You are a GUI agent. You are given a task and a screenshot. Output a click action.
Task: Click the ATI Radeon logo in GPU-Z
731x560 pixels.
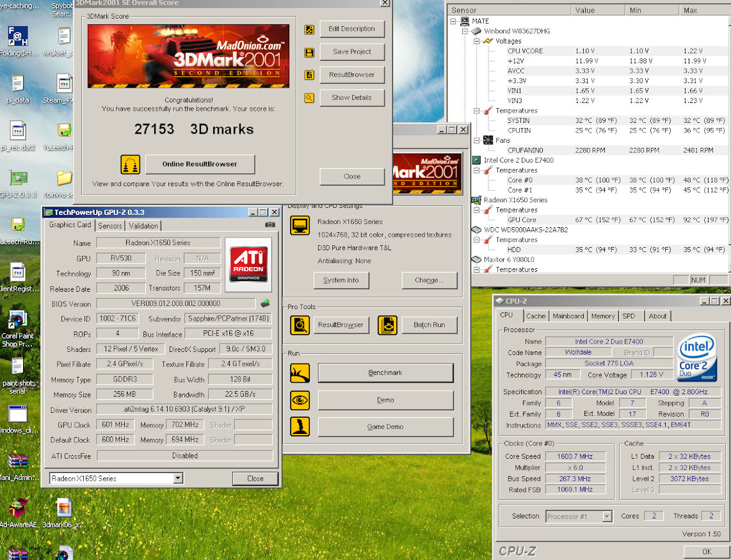click(248, 264)
